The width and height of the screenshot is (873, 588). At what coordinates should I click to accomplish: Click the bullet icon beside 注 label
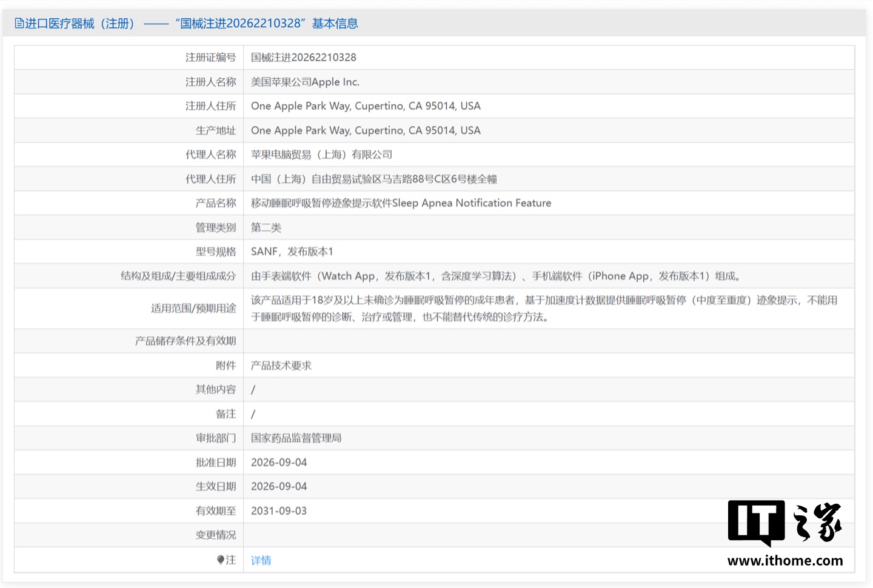click(221, 560)
